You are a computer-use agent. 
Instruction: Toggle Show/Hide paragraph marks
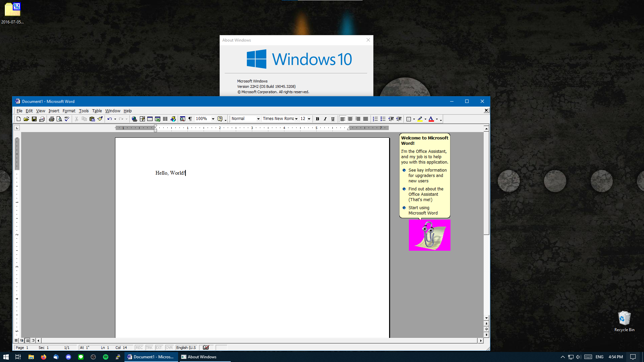(x=190, y=119)
